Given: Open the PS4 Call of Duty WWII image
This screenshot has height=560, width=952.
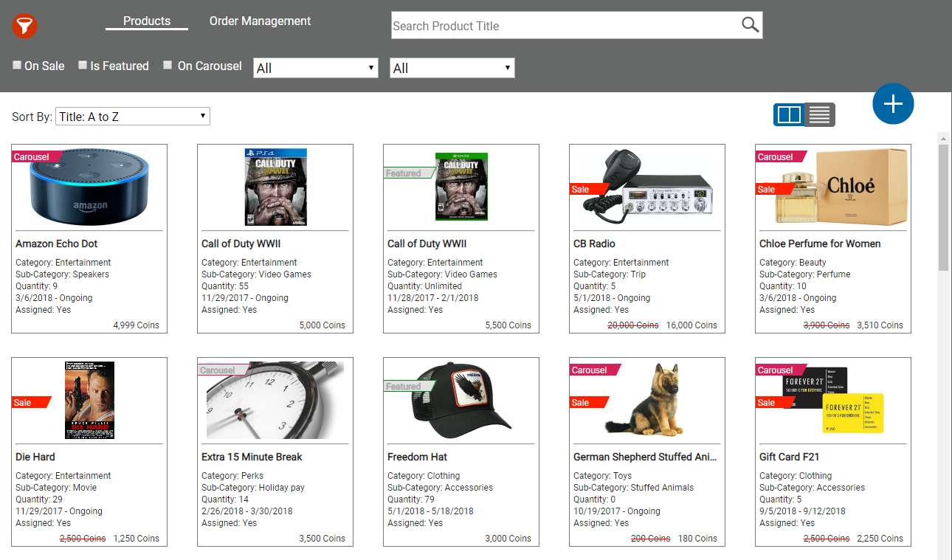Looking at the screenshot, I should (275, 187).
